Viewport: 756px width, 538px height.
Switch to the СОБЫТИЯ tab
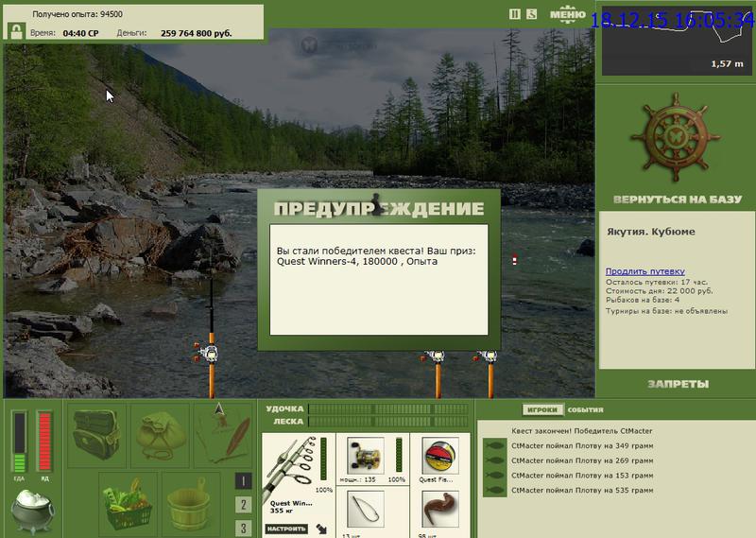coord(585,409)
